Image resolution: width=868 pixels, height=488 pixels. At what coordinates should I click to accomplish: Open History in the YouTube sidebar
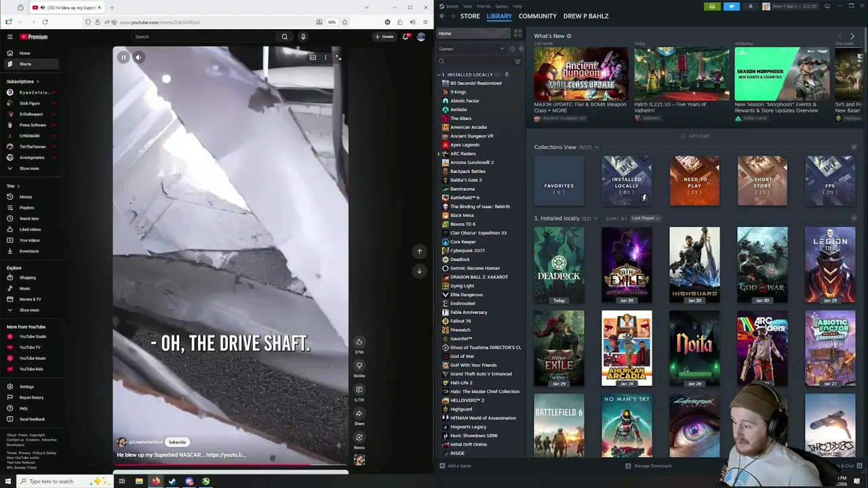tap(30, 197)
